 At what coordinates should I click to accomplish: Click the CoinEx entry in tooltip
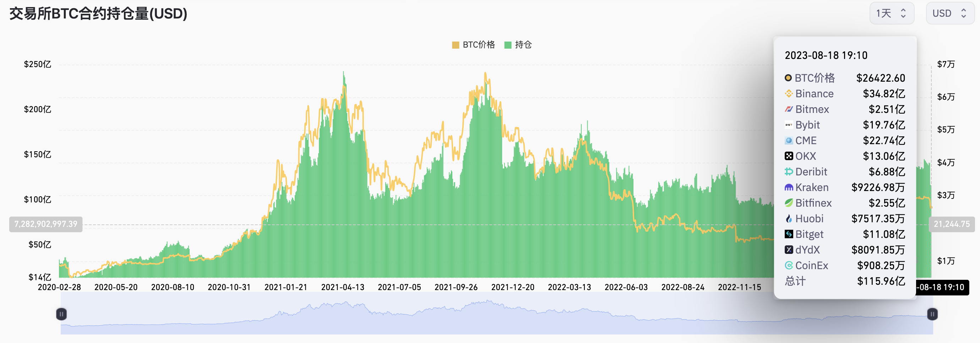811,266
